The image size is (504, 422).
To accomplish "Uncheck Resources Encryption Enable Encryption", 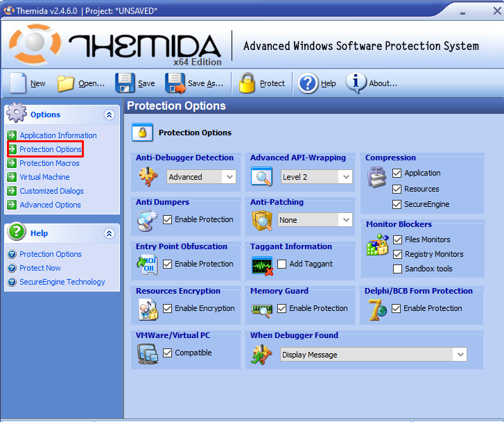I will pyautogui.click(x=167, y=308).
